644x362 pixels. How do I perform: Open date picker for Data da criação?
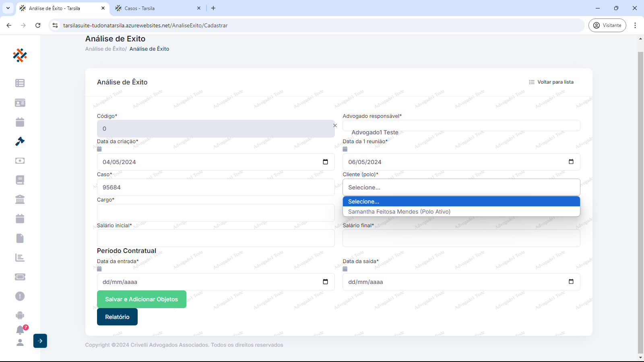[325, 162]
